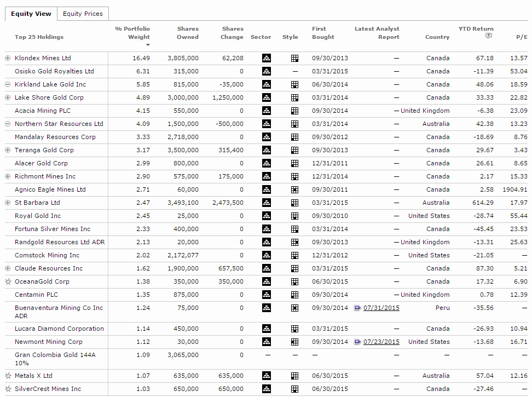Click the Country column header
The image size is (532, 397).
pos(437,37)
